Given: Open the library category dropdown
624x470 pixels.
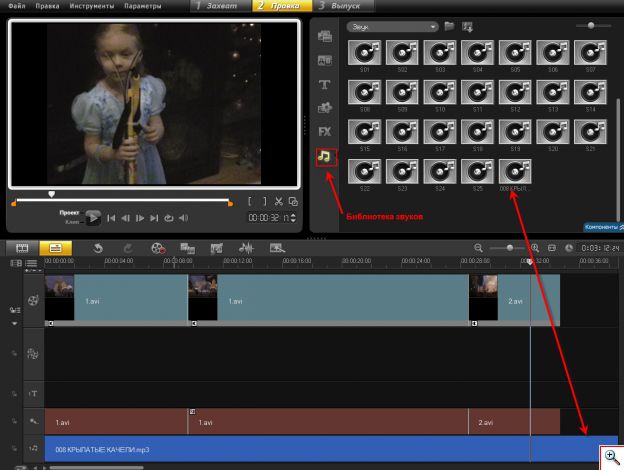Looking at the screenshot, I should pyautogui.click(x=392, y=27).
